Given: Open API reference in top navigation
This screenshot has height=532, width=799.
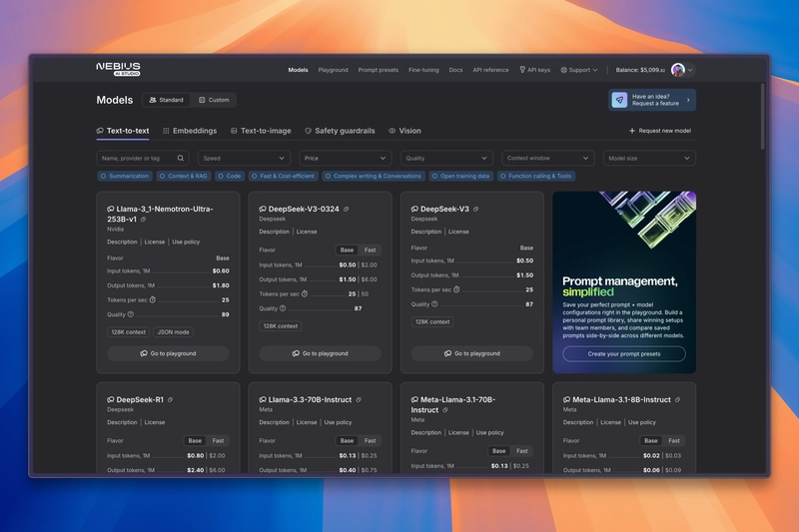Looking at the screenshot, I should [x=490, y=70].
